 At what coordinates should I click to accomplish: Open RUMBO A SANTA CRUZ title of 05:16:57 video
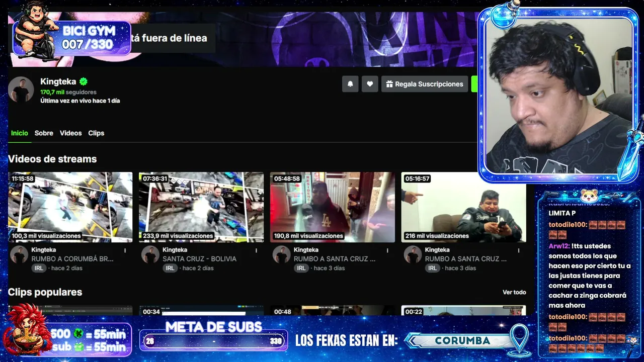(466, 259)
